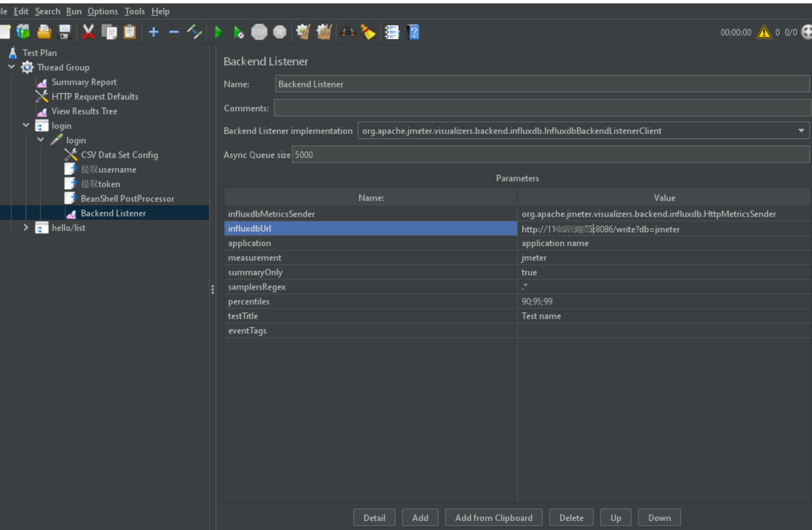This screenshot has width=812, height=530.
Task: Click the summaryOnly 'true' value
Action: coord(664,272)
